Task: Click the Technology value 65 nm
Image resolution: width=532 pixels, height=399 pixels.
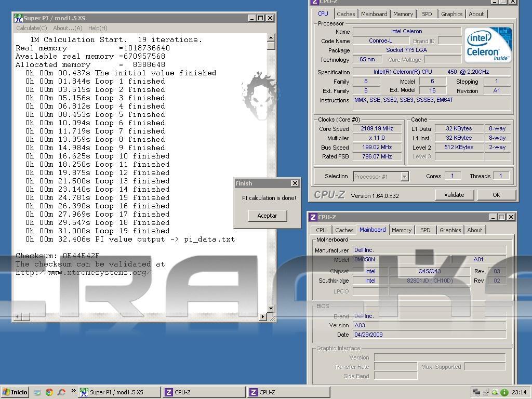Action: click(x=367, y=59)
